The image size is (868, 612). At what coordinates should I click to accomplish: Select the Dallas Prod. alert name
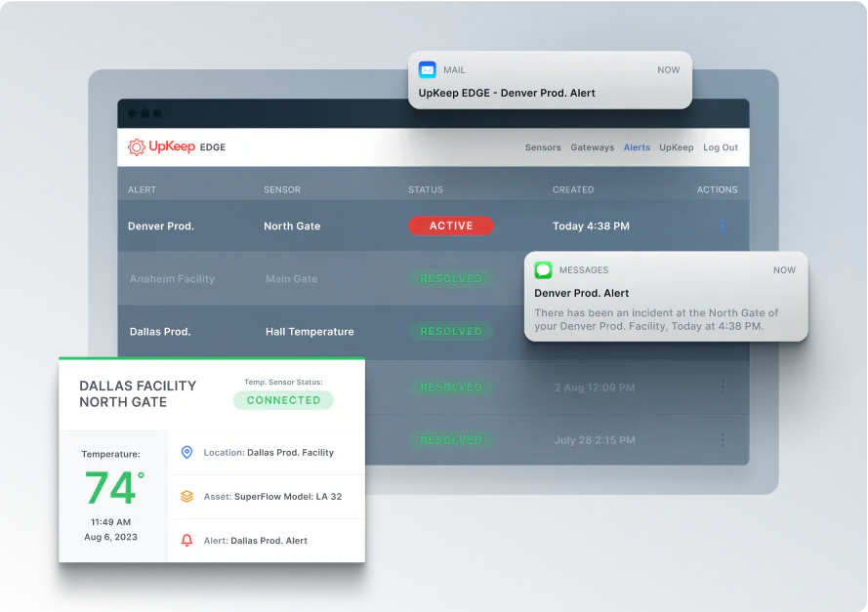point(160,332)
